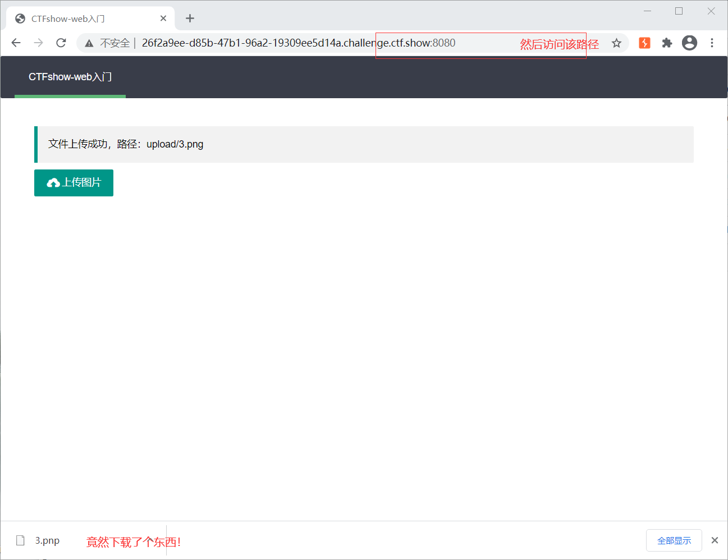Click 全部显示 to show all downloads
This screenshot has width=728, height=560.
click(674, 540)
